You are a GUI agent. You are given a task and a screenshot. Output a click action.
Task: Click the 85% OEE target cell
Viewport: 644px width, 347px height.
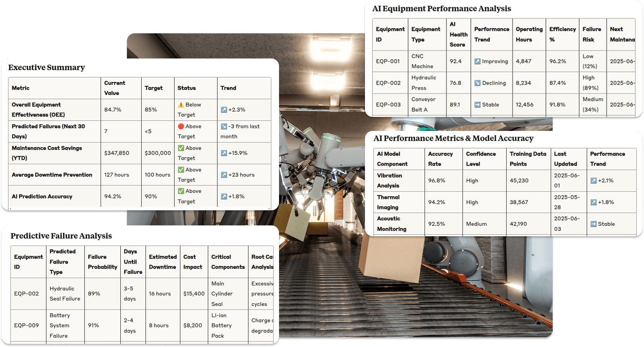click(x=151, y=110)
